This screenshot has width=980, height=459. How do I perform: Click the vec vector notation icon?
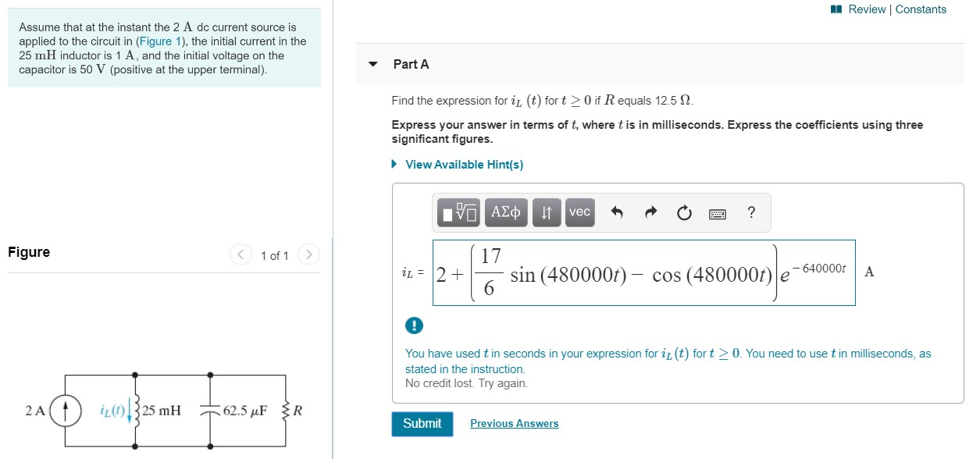coord(579,212)
